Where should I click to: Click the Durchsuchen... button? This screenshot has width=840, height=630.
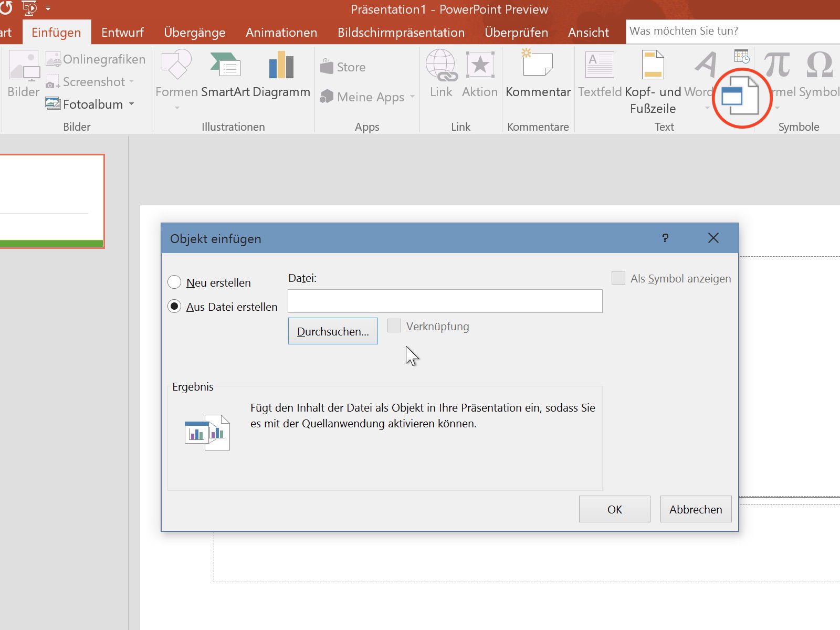pyautogui.click(x=333, y=331)
